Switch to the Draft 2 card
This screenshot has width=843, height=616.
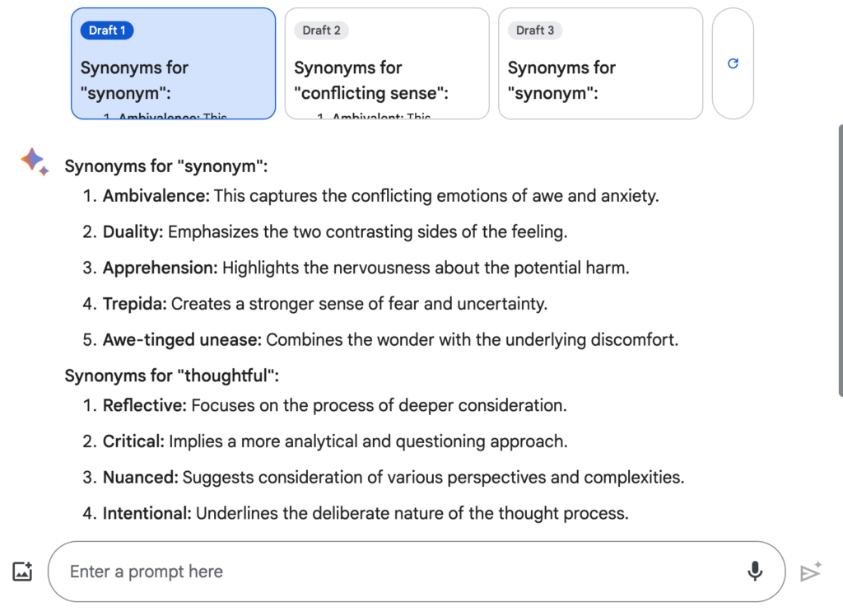tap(387, 63)
